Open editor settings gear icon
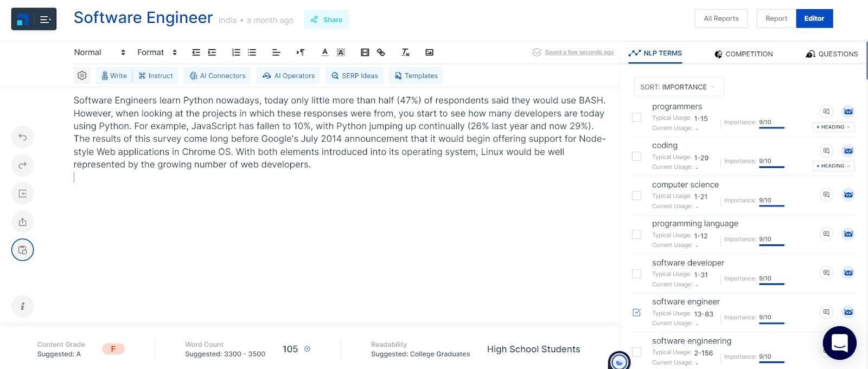The height and width of the screenshot is (369, 868). 82,76
